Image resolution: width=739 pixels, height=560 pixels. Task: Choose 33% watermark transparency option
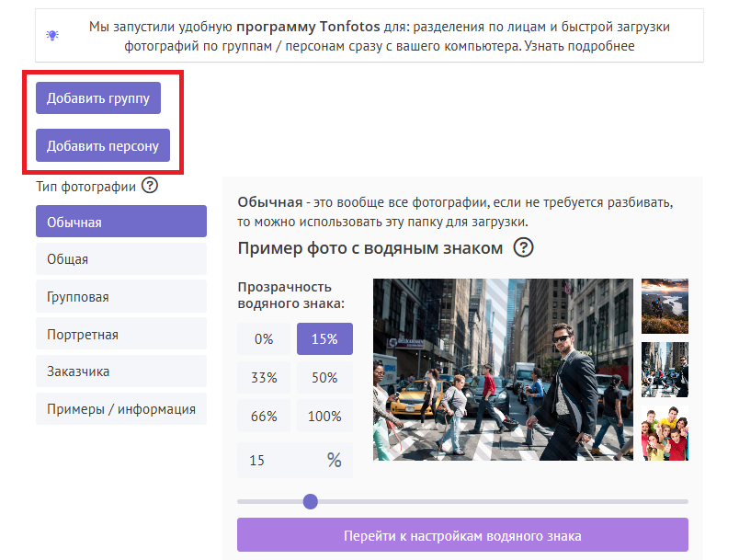click(x=264, y=377)
